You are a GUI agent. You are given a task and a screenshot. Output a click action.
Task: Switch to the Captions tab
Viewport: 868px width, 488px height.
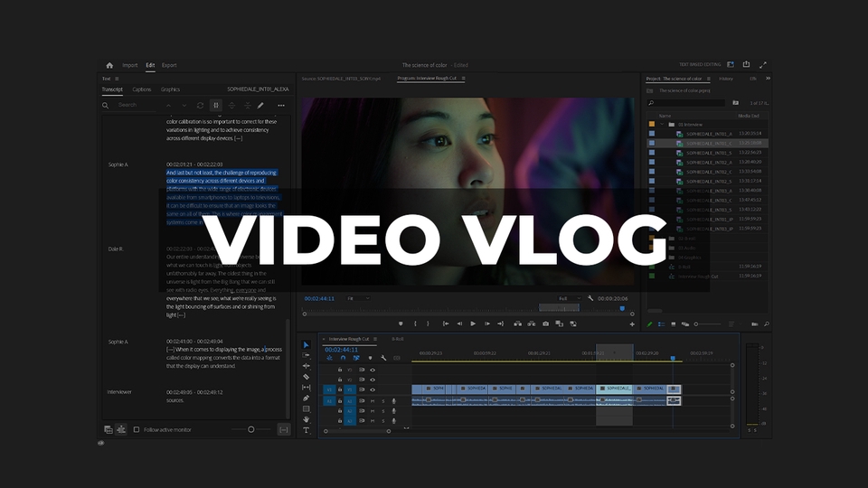coord(142,89)
